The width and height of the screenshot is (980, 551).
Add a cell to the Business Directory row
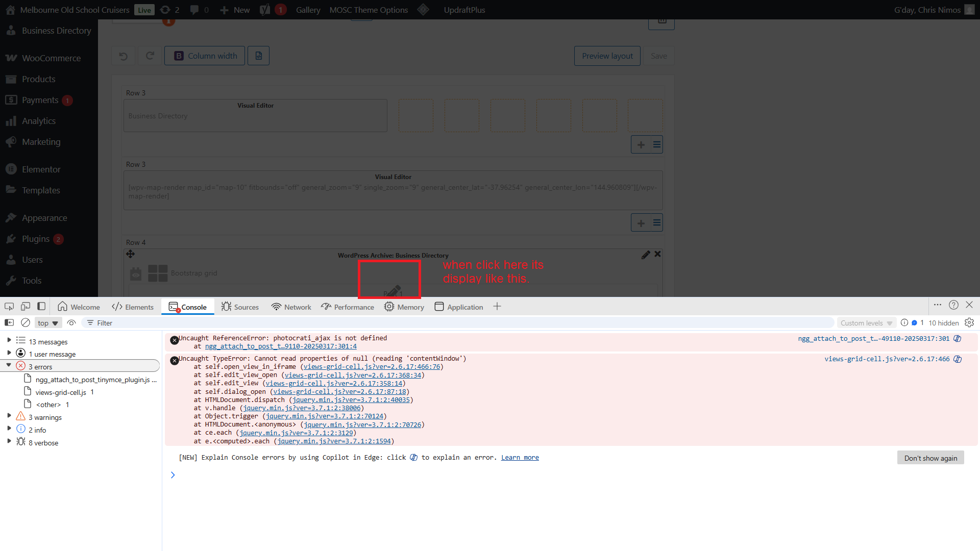(x=641, y=145)
